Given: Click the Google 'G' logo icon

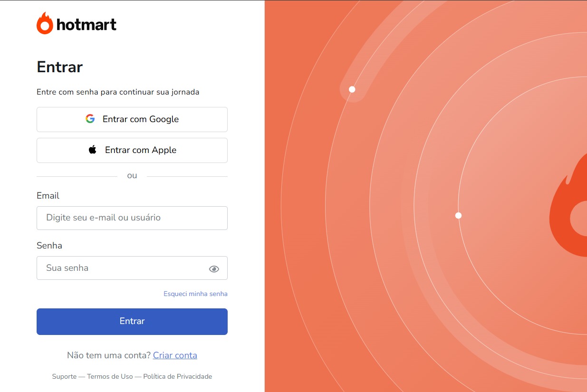Looking at the screenshot, I should point(90,119).
